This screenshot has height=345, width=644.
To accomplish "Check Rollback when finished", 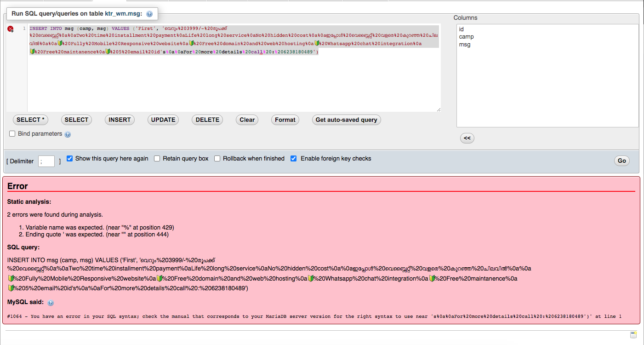I will click(217, 158).
